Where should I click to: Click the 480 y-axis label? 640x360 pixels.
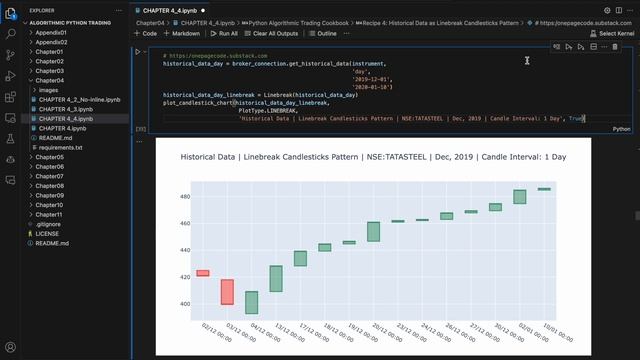(185, 196)
